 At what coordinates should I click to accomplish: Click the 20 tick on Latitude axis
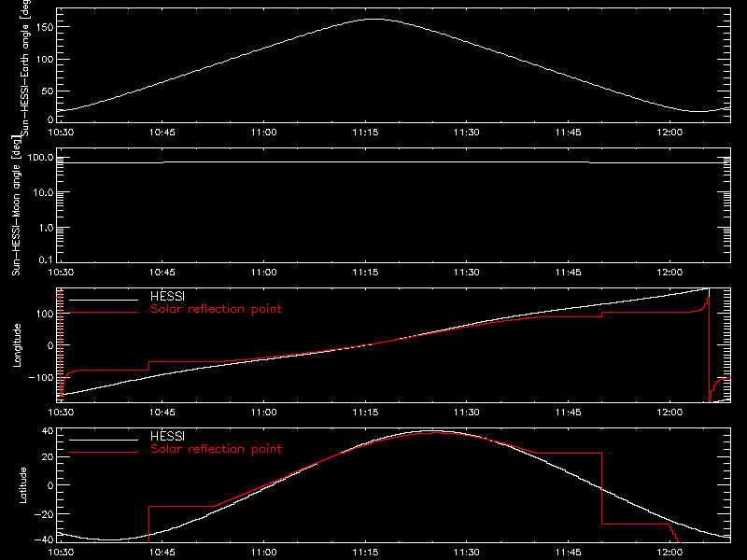click(x=48, y=457)
